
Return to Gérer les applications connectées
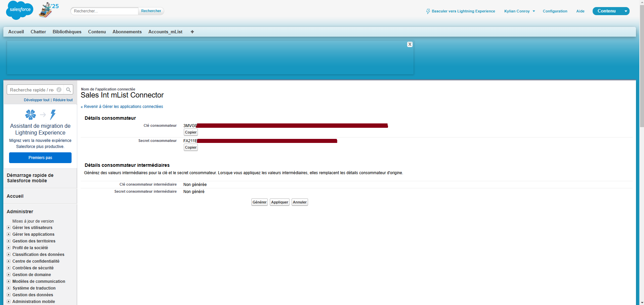pos(123,107)
